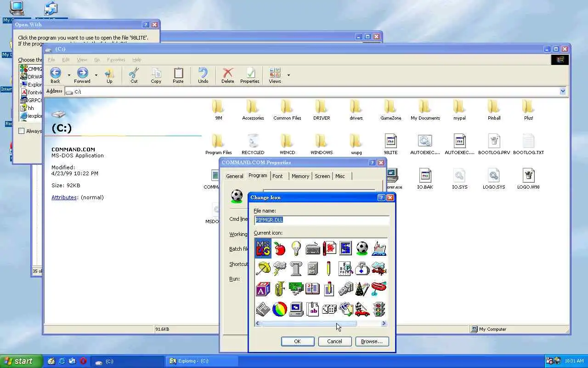Pick the crayon drawing icon
Image resolution: width=588 pixels, height=368 pixels.
tap(329, 248)
